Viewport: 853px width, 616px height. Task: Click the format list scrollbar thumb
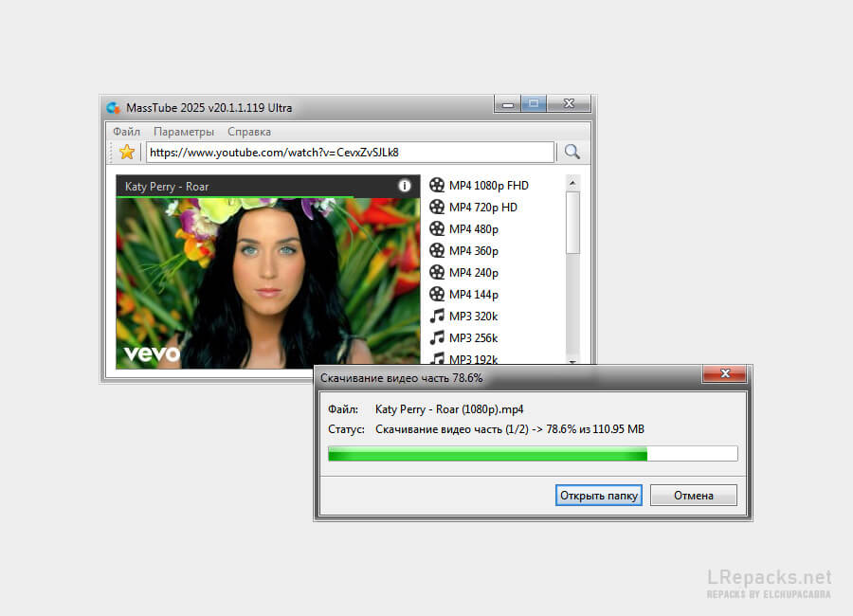coord(572,222)
